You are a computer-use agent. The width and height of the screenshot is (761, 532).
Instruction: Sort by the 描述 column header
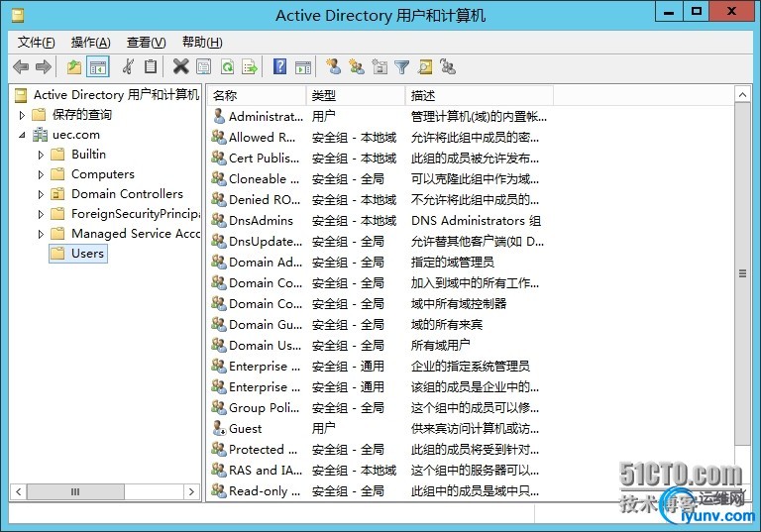(479, 95)
